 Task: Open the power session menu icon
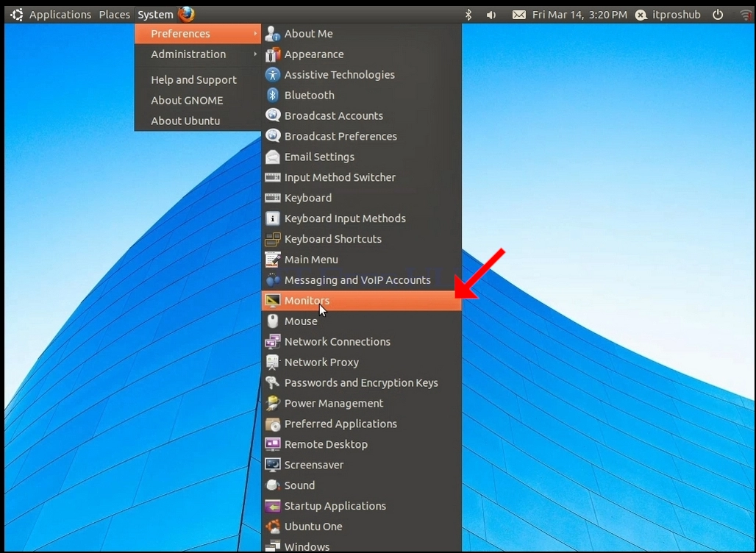click(x=718, y=15)
